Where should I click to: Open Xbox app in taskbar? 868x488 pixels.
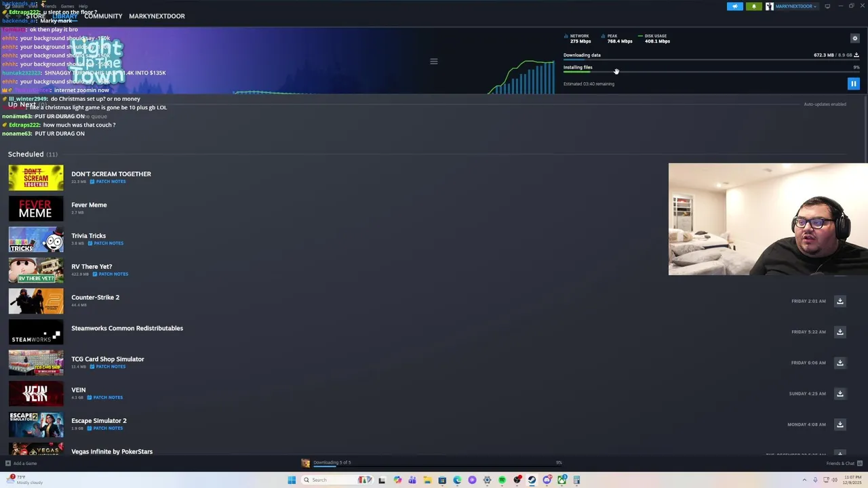pos(561,480)
